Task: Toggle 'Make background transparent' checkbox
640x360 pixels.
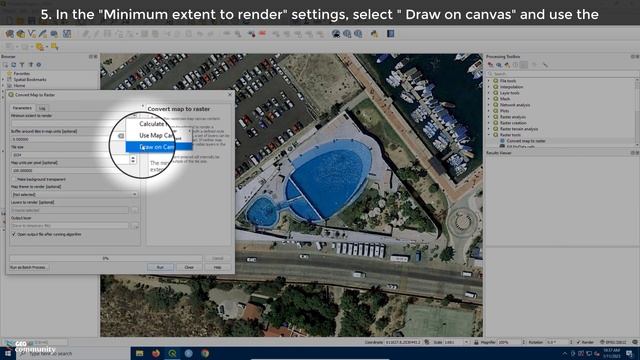Action: click(x=14, y=179)
